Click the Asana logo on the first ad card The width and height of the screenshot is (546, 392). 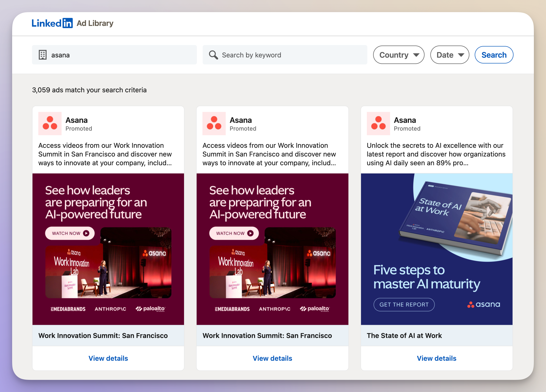pyautogui.click(x=50, y=123)
